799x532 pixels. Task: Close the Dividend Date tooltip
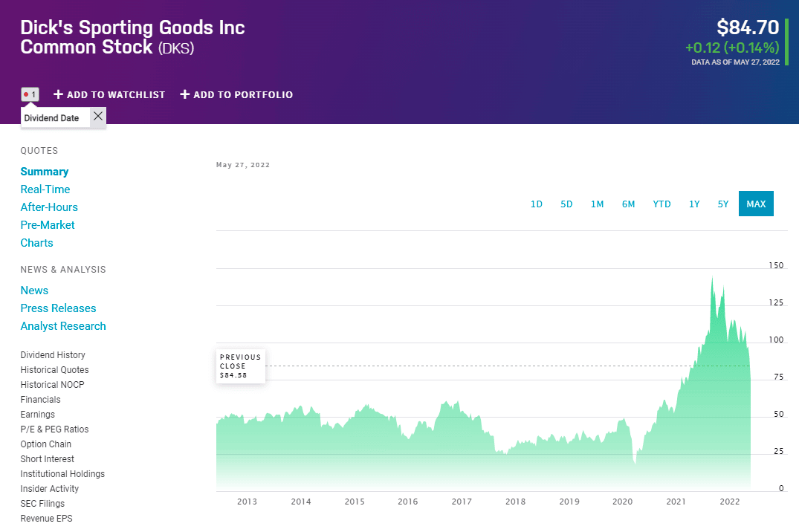click(98, 117)
